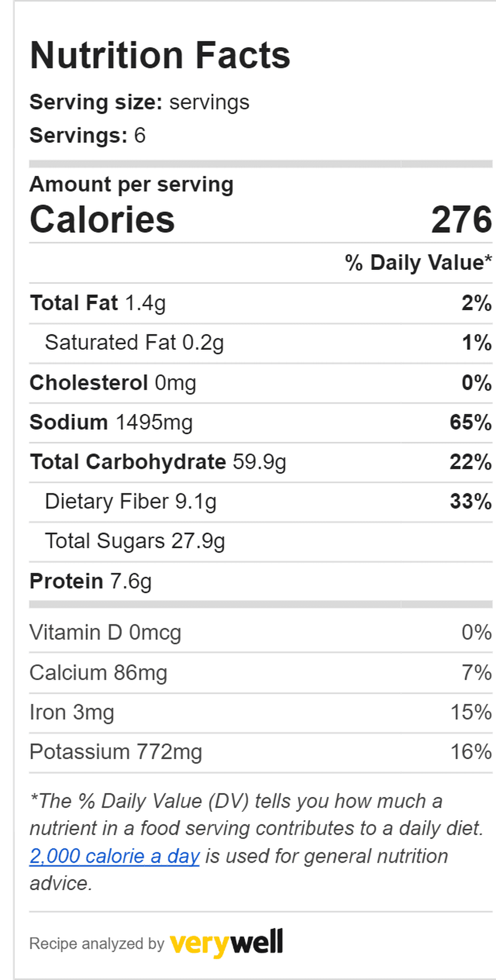Open the 2,000 calorie a day link
The image size is (496, 980).
tap(115, 856)
